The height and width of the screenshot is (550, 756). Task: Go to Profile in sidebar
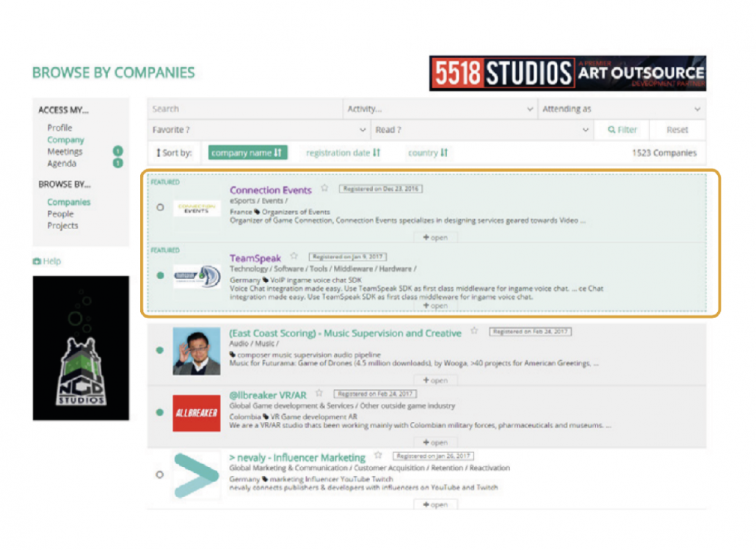59,128
